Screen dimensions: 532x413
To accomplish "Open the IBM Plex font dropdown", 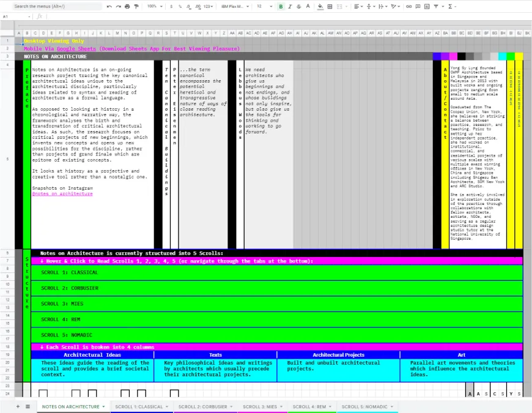I will (235, 7).
